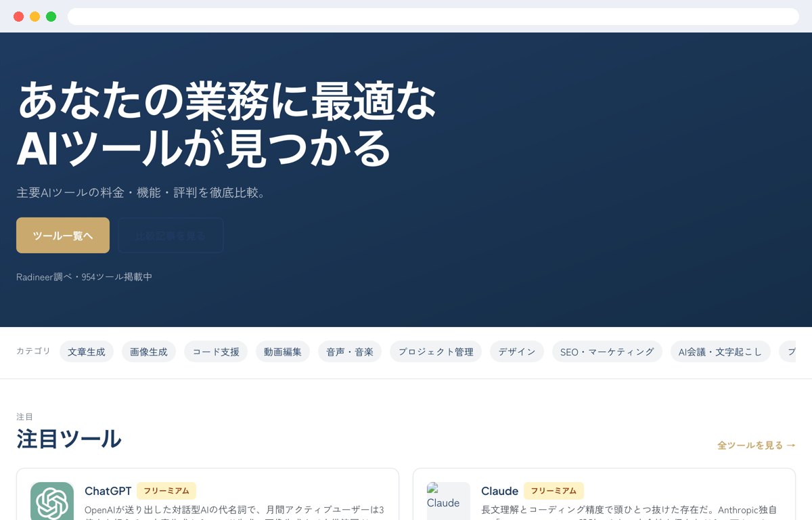Open the Claude tool title
812x520 pixels.
[x=499, y=491]
